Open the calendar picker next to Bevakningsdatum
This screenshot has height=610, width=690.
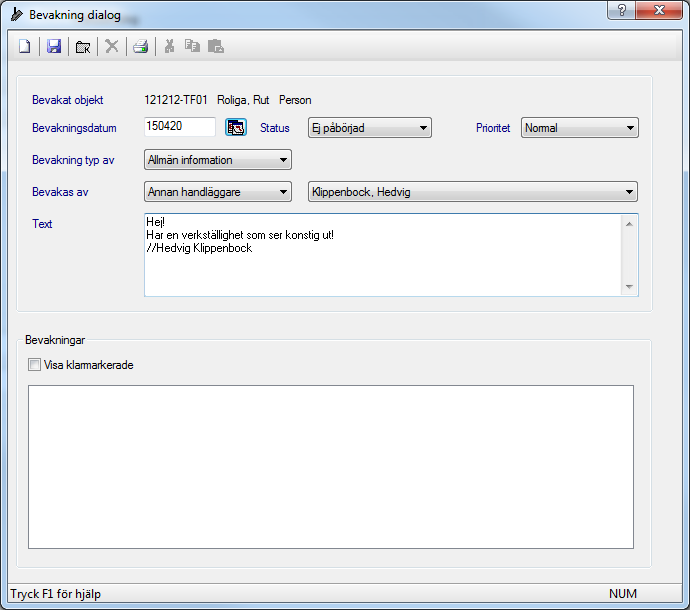236,128
